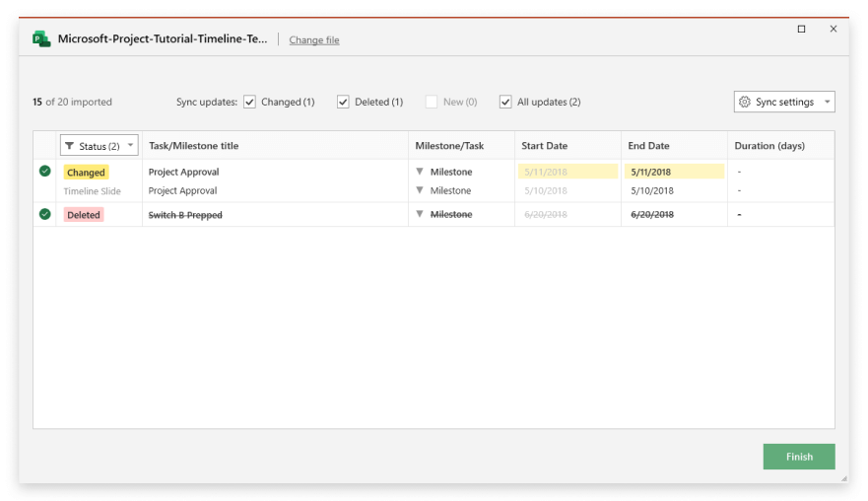Select the struck-through Switch B Prepped title
The height and width of the screenshot is (501, 868).
click(x=185, y=215)
